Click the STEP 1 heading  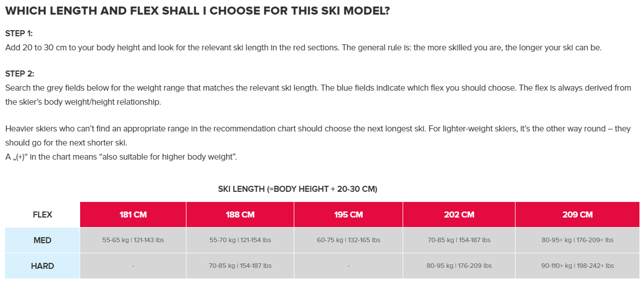pyautogui.click(x=19, y=33)
